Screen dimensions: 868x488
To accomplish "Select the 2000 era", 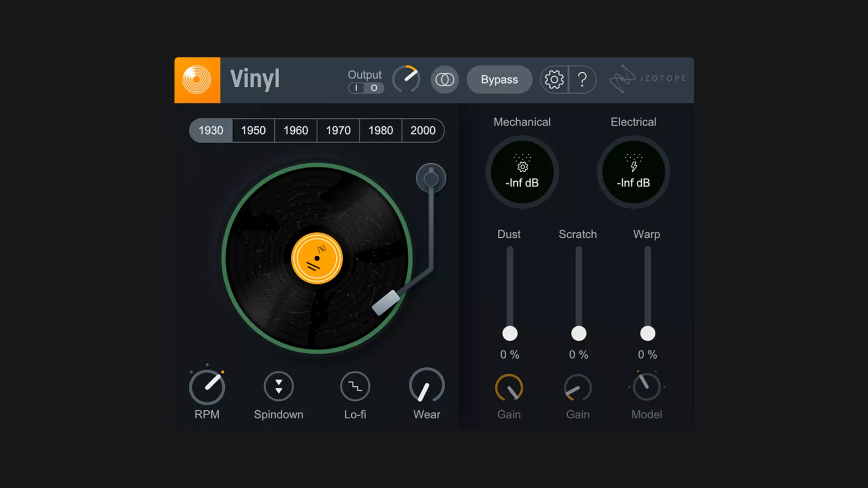I will click(423, 131).
